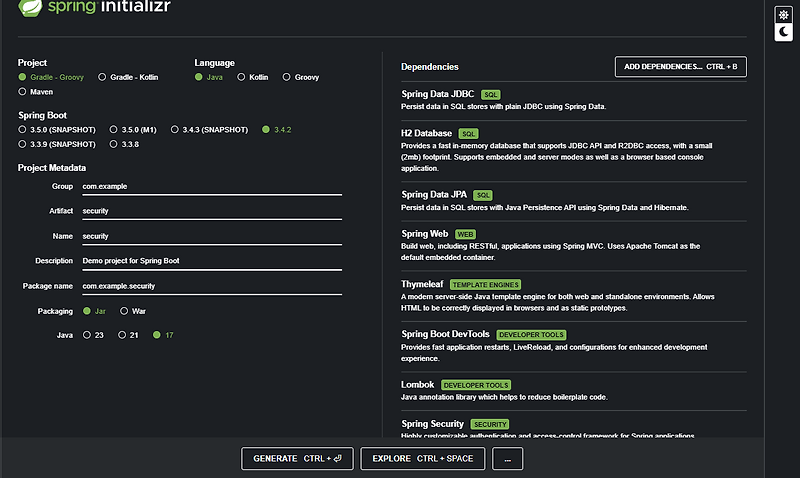Set Java version to 21
The width and height of the screenshot is (800, 478).
click(x=128, y=335)
